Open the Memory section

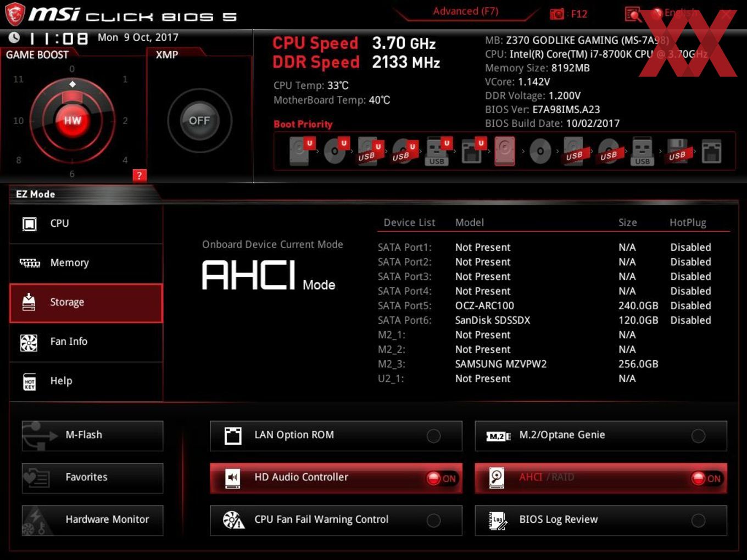tap(86, 263)
